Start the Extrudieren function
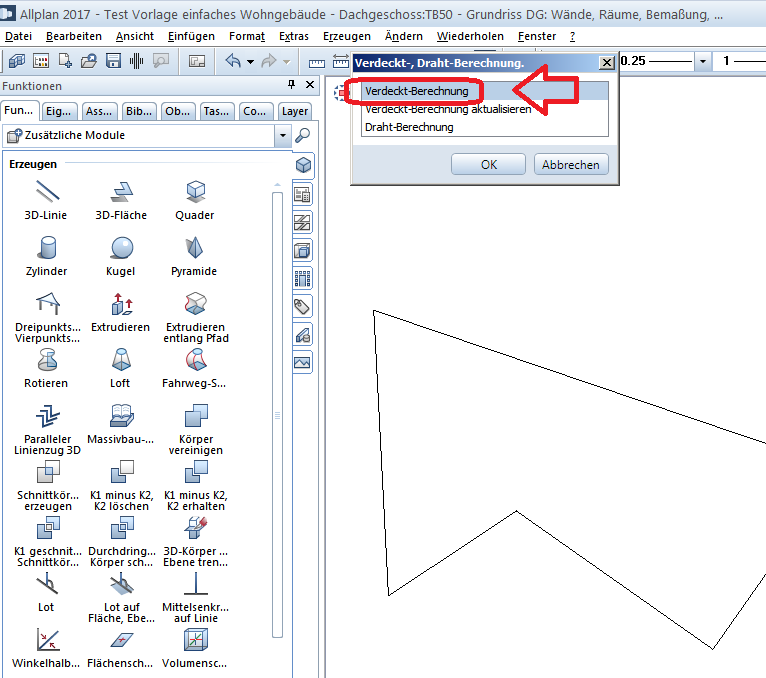 tap(121, 304)
